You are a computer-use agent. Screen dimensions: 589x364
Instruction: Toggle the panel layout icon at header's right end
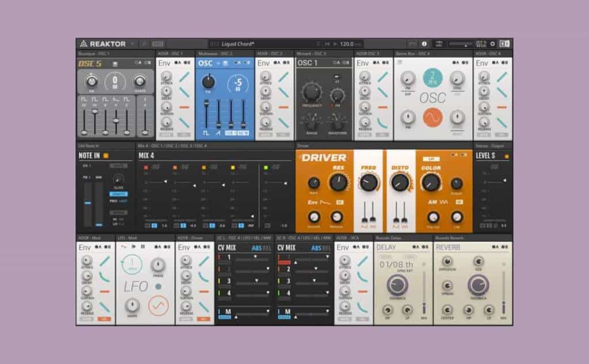[x=504, y=44]
